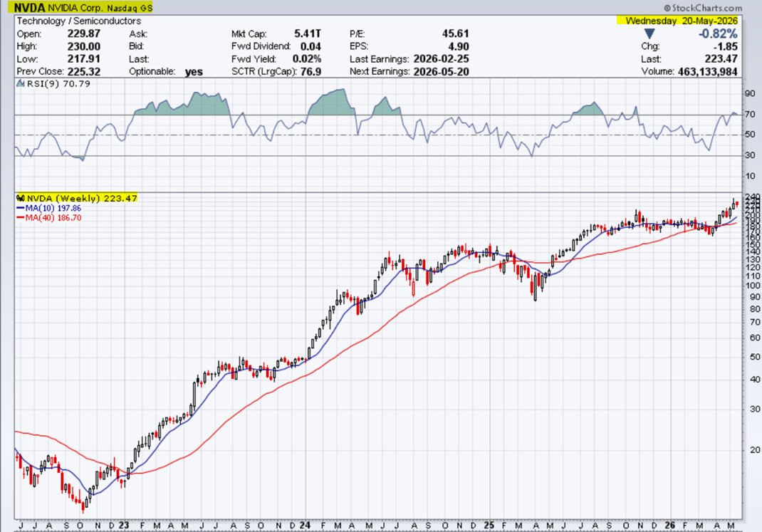The height and width of the screenshot is (532, 762).
Task: Click the SCTR (LrgCap) value 76.9
Action: pos(310,71)
